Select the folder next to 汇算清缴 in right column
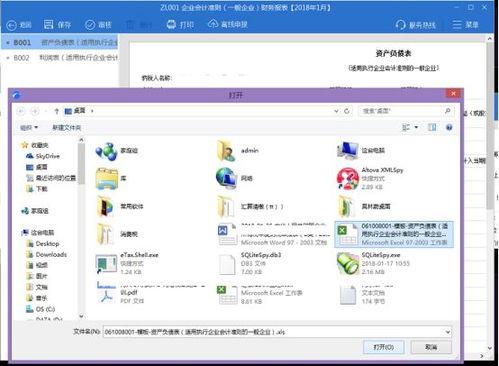The width and height of the screenshot is (499, 366). [363, 207]
